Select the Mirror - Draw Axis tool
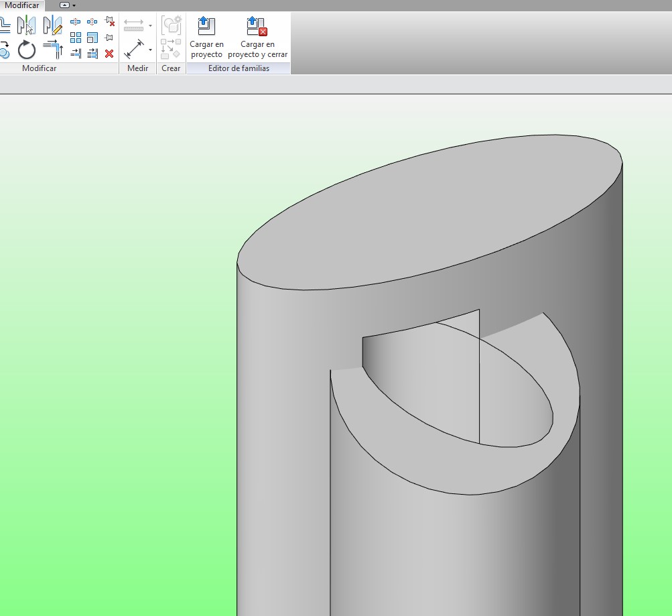Image resolution: width=672 pixels, height=616 pixels. (x=52, y=25)
